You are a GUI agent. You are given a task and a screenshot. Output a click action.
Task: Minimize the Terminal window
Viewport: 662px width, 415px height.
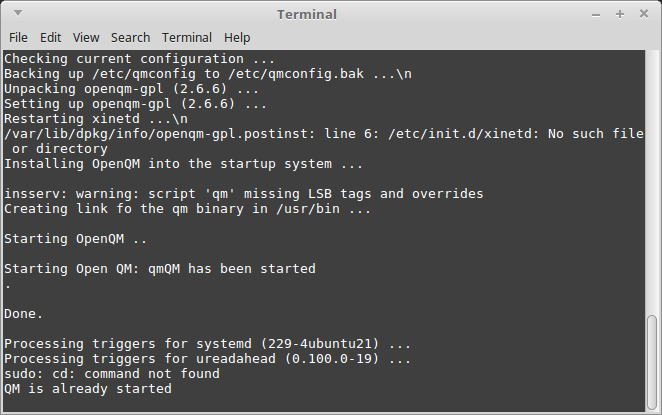coord(596,15)
